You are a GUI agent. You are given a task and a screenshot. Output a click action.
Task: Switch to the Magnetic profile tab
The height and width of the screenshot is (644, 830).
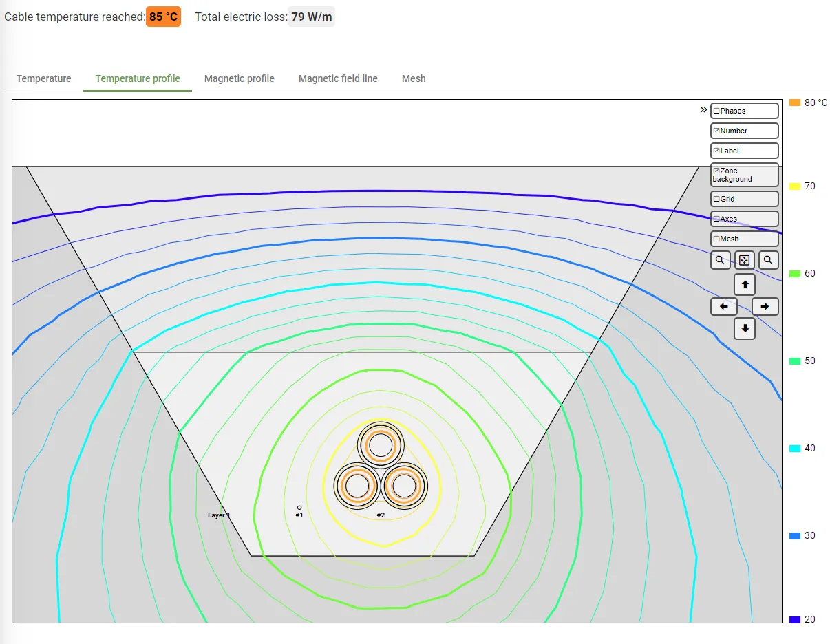(x=239, y=78)
